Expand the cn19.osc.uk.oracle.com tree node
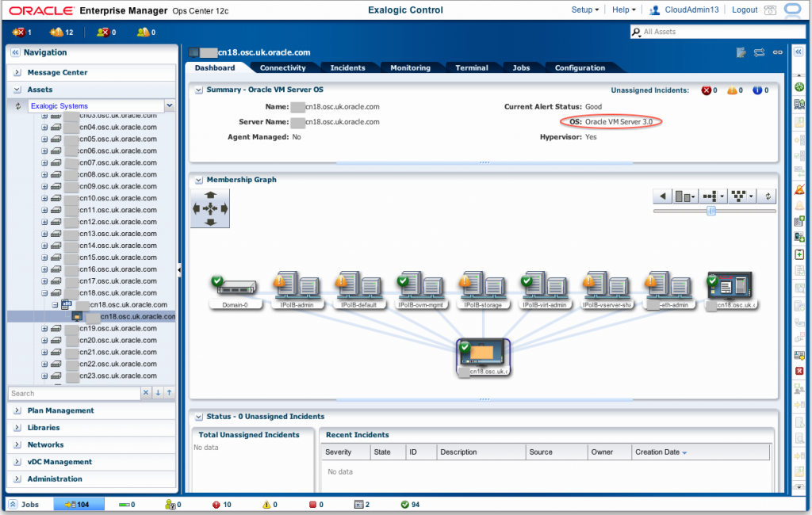 44,329
